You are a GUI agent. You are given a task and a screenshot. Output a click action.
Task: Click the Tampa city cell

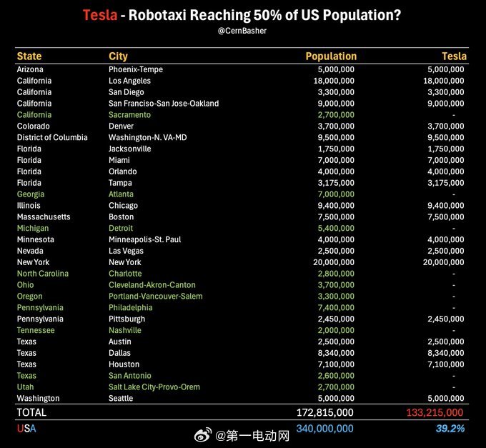click(120, 183)
